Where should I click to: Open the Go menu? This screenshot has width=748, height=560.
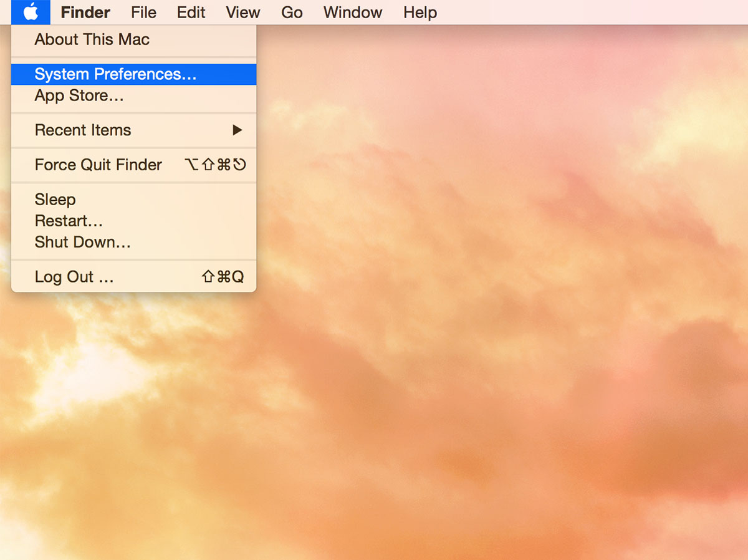tap(292, 12)
